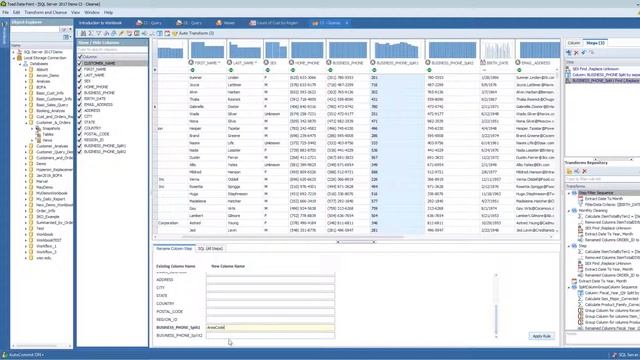The width and height of the screenshot is (640, 360).
Task: Click the SEX column type icon
Action: [x=266, y=63]
